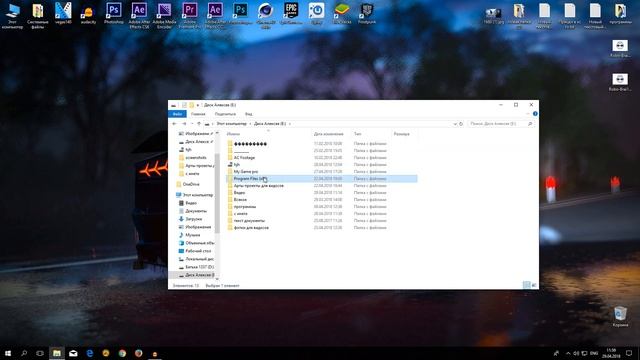Launch the BlueStacks desktop shortcut

[342, 13]
